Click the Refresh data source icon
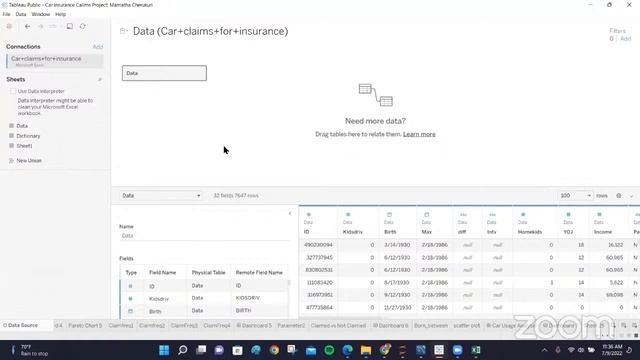 82,26
